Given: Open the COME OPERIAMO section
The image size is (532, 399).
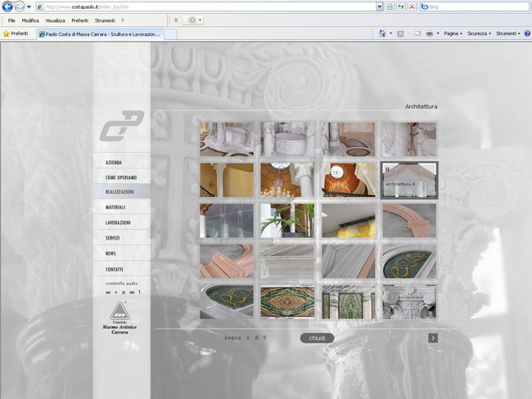Looking at the screenshot, I should tap(121, 177).
